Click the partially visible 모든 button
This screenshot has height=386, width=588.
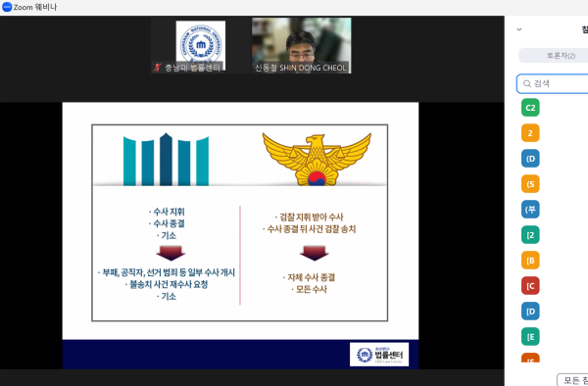pyautogui.click(x=572, y=380)
